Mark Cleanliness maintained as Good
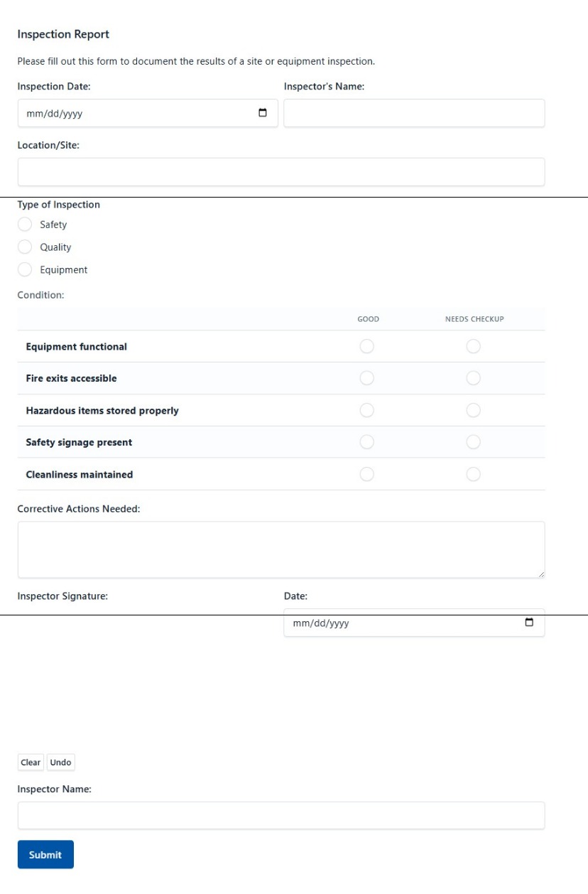 pyautogui.click(x=366, y=474)
